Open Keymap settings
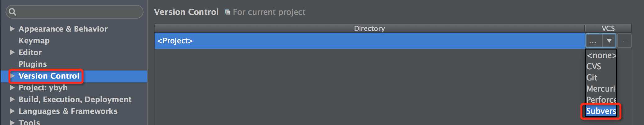644x125 pixels. [34, 41]
